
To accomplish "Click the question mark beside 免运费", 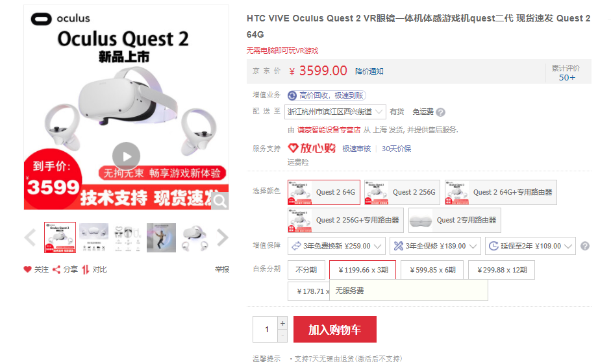I will [440, 112].
